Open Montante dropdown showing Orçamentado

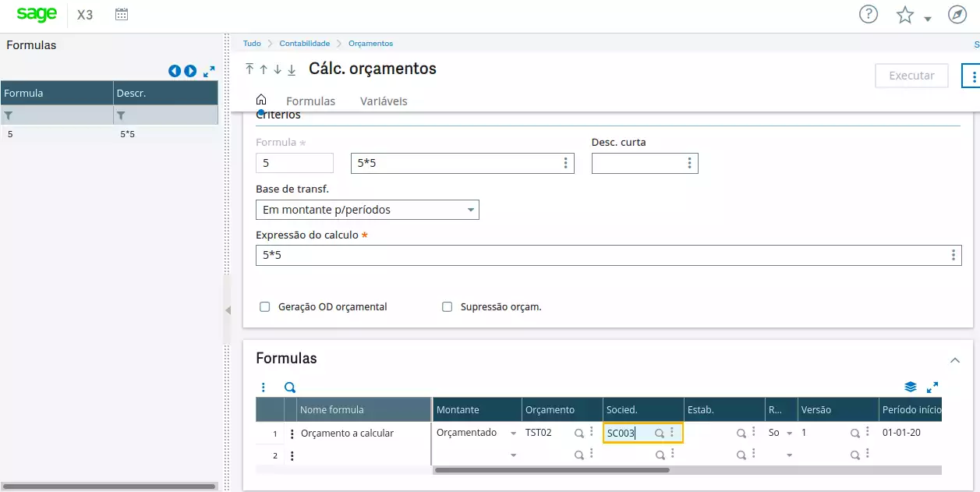coord(513,433)
